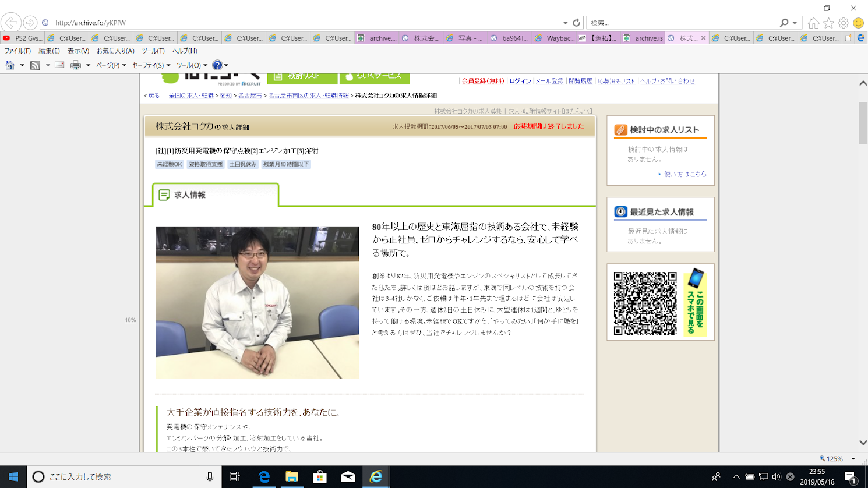Switch to the 写真 - ... tab
Screen dimensions: 868x488
point(465,38)
